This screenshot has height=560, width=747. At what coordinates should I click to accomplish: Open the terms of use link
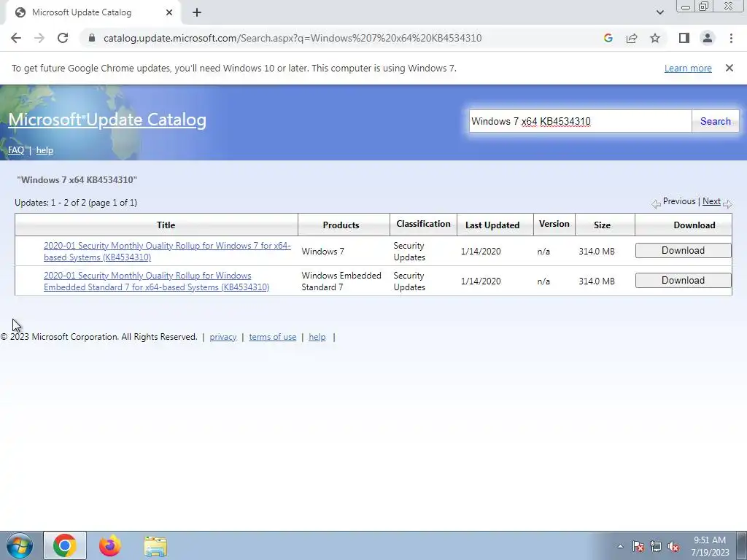click(x=273, y=337)
